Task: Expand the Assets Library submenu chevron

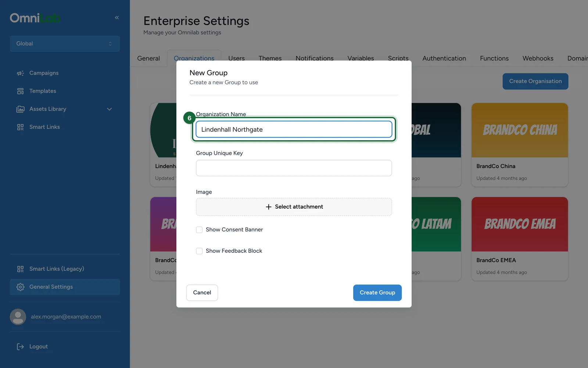Action: tap(110, 109)
